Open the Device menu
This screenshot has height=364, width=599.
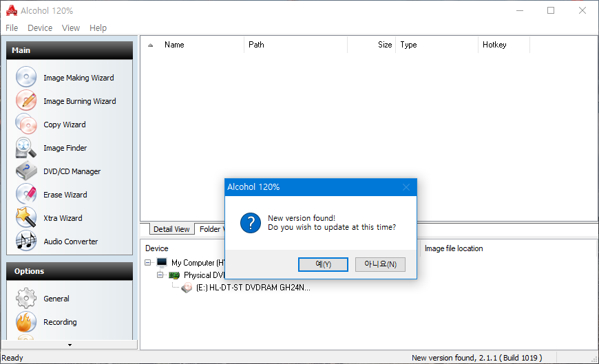[40, 28]
